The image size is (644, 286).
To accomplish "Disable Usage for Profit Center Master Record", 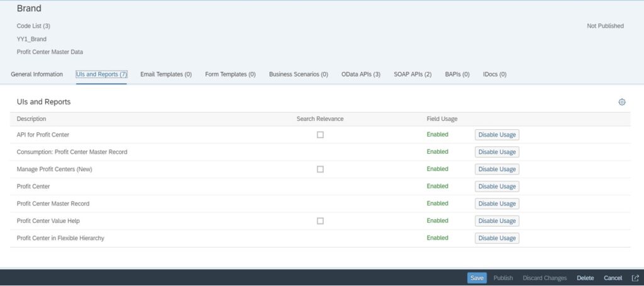I will click(x=497, y=203).
